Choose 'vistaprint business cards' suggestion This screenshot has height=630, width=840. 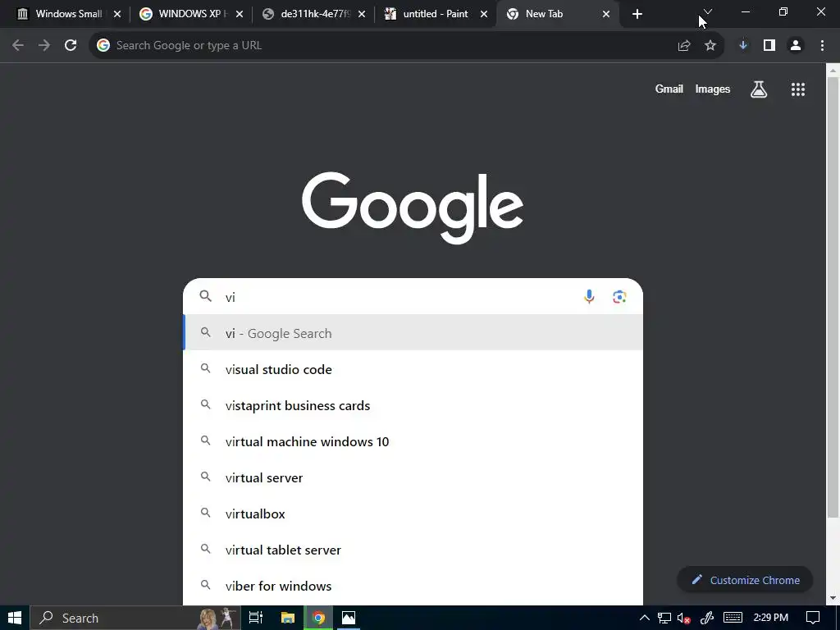click(x=413, y=405)
